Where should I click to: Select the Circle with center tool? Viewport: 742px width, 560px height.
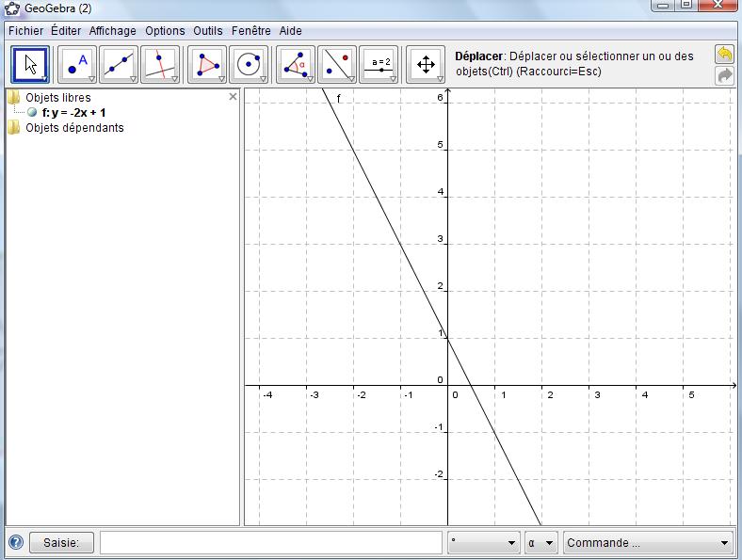249,65
